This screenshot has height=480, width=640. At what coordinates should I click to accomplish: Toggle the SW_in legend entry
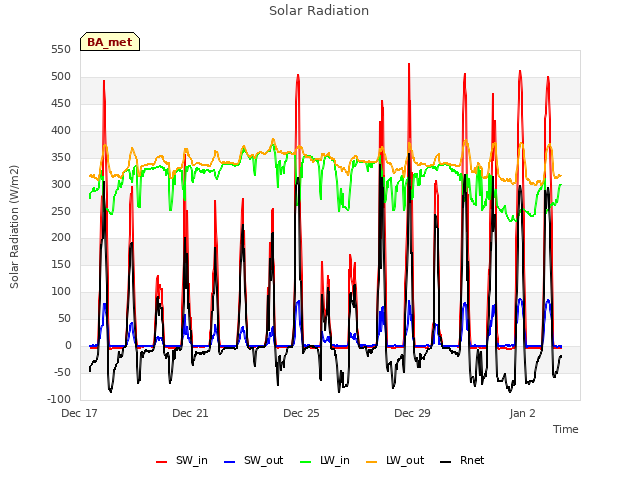click(182, 461)
